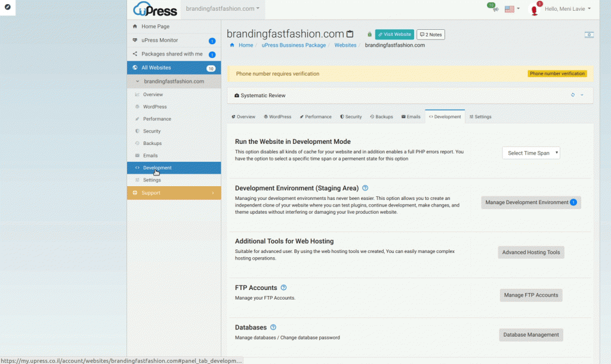This screenshot has width=611, height=364.
Task: Copy the domain using the clipboard icon
Action: pyautogui.click(x=349, y=33)
